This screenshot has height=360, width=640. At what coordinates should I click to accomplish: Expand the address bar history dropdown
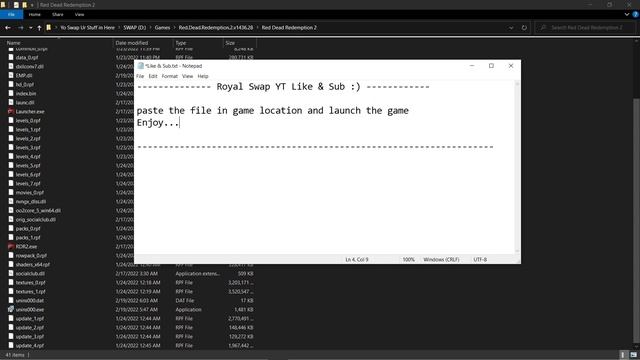point(511,28)
